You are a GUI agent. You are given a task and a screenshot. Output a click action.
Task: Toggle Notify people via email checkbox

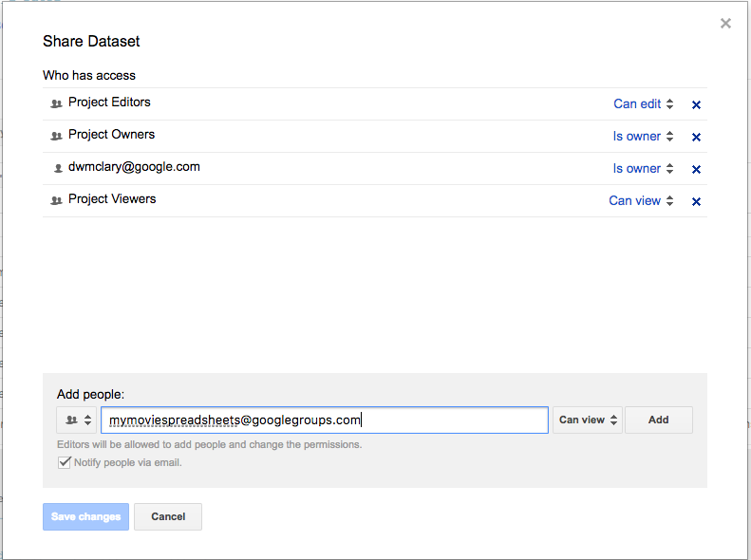[x=64, y=462]
